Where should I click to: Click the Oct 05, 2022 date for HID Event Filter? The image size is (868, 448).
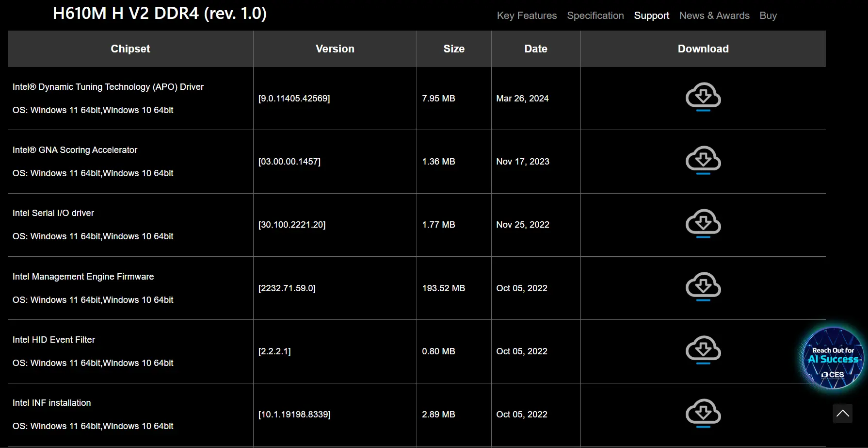[x=522, y=351]
